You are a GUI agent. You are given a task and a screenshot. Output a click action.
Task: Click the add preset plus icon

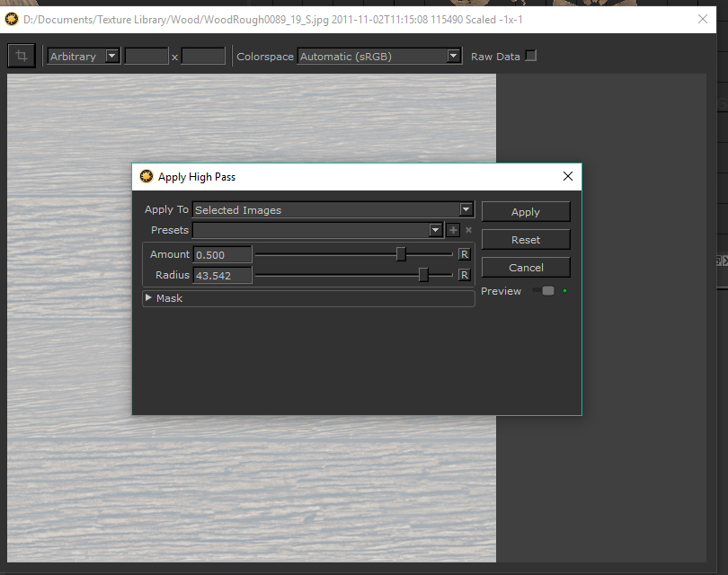(x=453, y=230)
